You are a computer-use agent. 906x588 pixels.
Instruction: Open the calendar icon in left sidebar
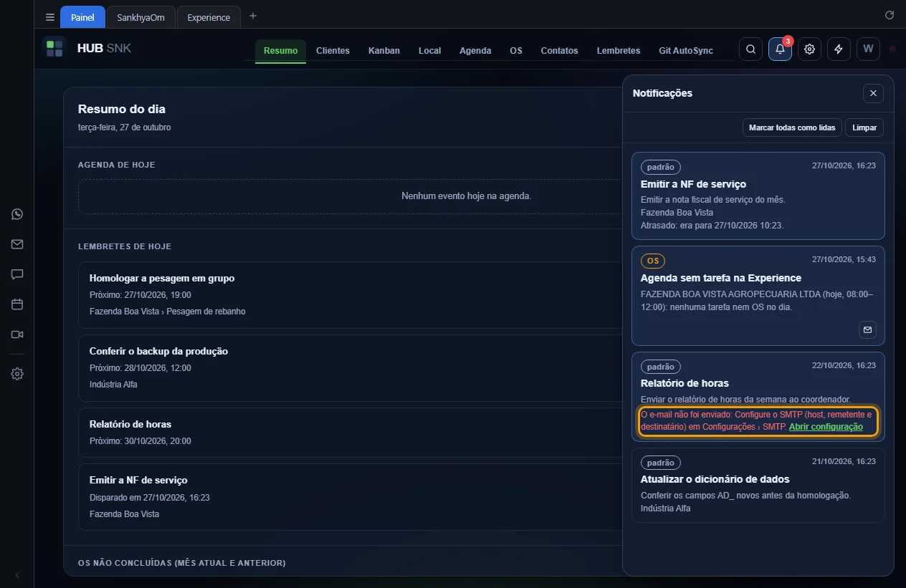pos(17,304)
